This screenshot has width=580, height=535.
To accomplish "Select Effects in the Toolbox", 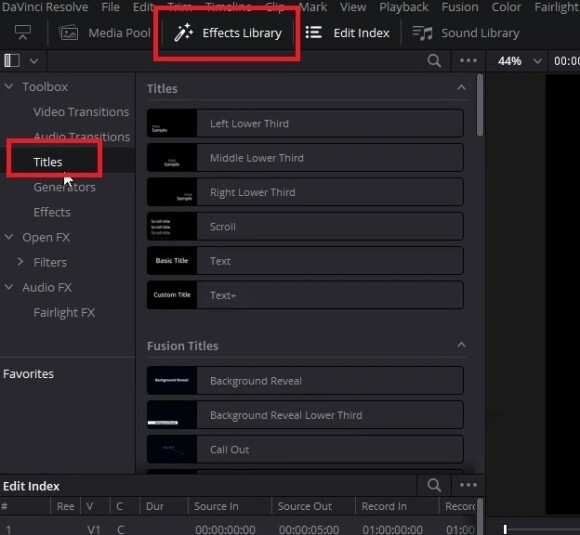I will coord(52,212).
